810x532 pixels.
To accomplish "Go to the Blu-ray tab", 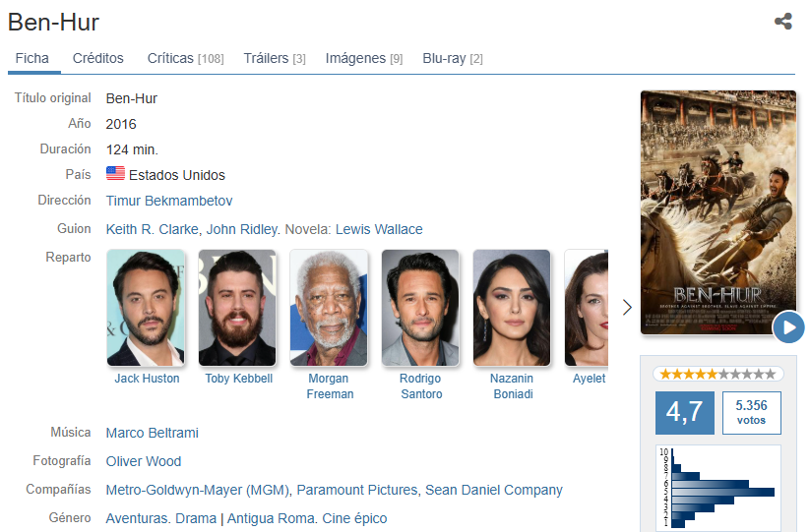I will 453,58.
